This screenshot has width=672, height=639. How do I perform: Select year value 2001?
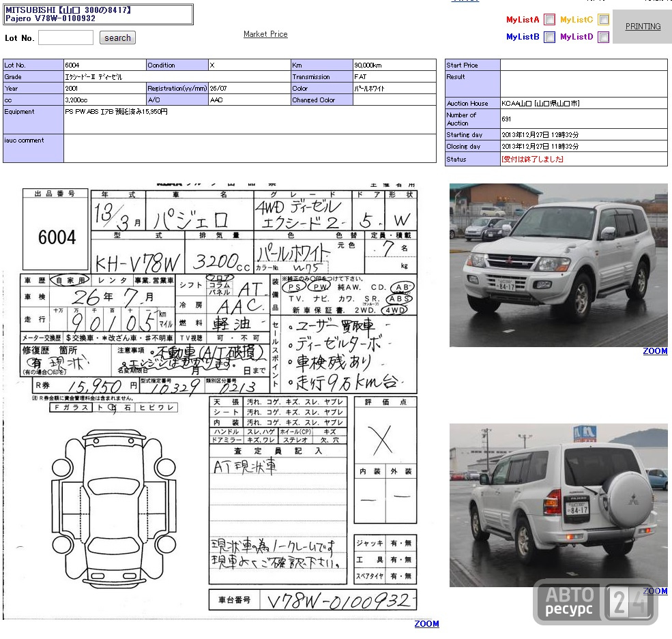[71, 88]
